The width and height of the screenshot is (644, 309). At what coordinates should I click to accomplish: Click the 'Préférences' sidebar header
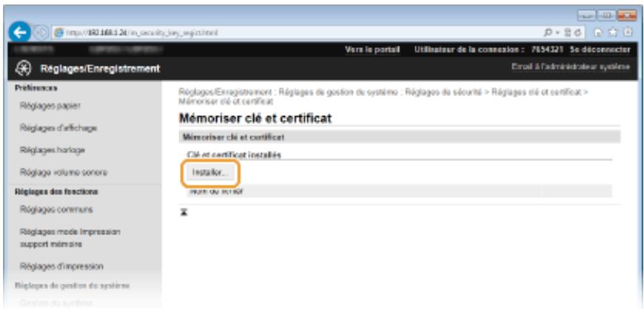pos(36,88)
